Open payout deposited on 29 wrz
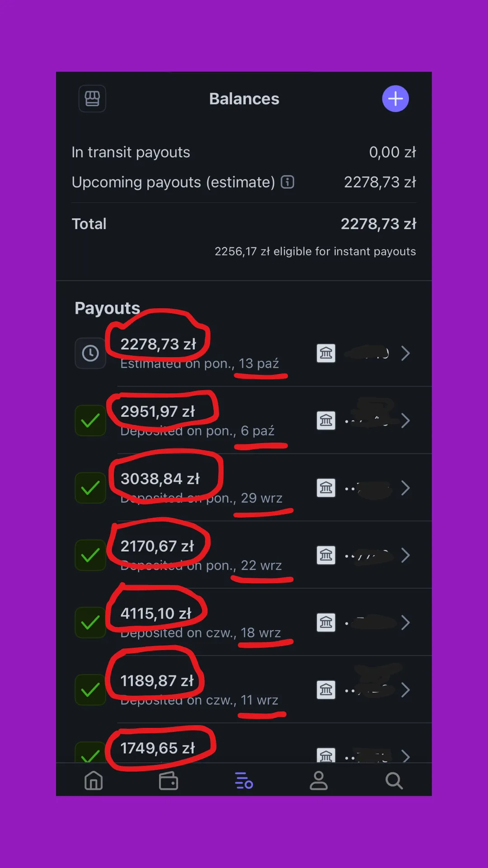The height and width of the screenshot is (868, 488). pyautogui.click(x=244, y=488)
